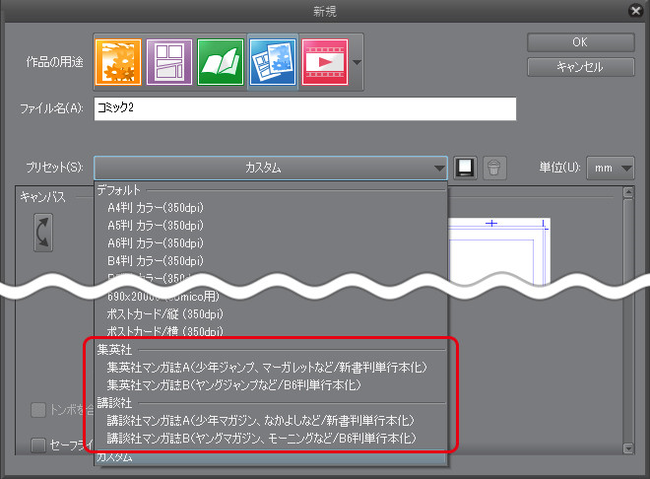The height and width of the screenshot is (479, 650).
Task: Choose the green open book purpose icon
Action: [x=221, y=62]
